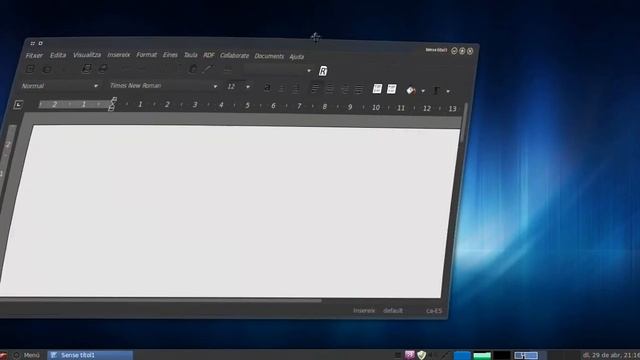The height and width of the screenshot is (360, 640).
Task: Click the default status bar entry
Action: 393,311
